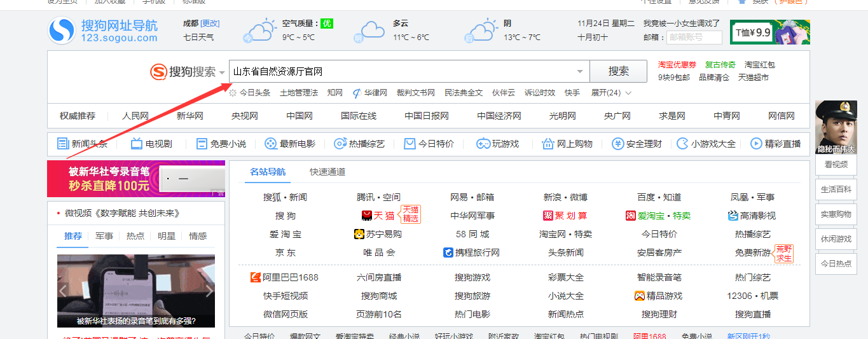The image size is (868, 339).
Task: Open the 裁判文书网 hot link
Action: coord(416,93)
